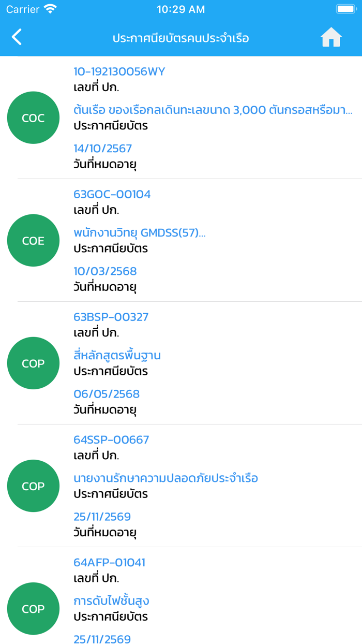Tap the พนักงานวิทยุ GMDSS(57) certificate title
362x644 pixels.
(139, 232)
